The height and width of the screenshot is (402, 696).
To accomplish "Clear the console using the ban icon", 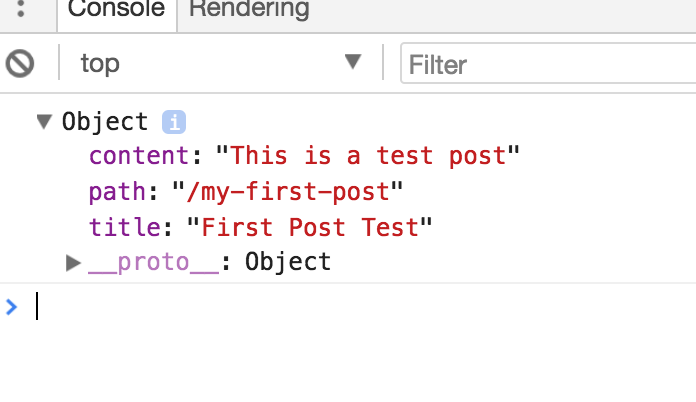I will (x=20, y=64).
